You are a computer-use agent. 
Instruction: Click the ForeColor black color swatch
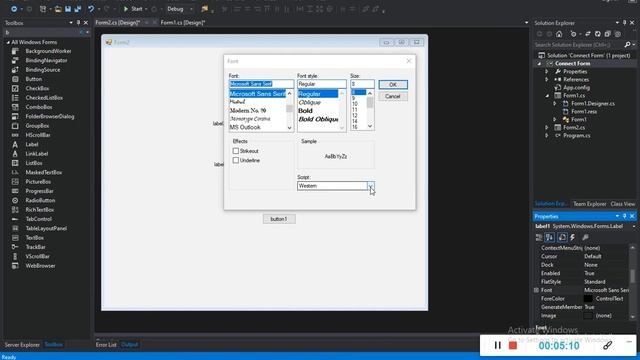(588, 299)
